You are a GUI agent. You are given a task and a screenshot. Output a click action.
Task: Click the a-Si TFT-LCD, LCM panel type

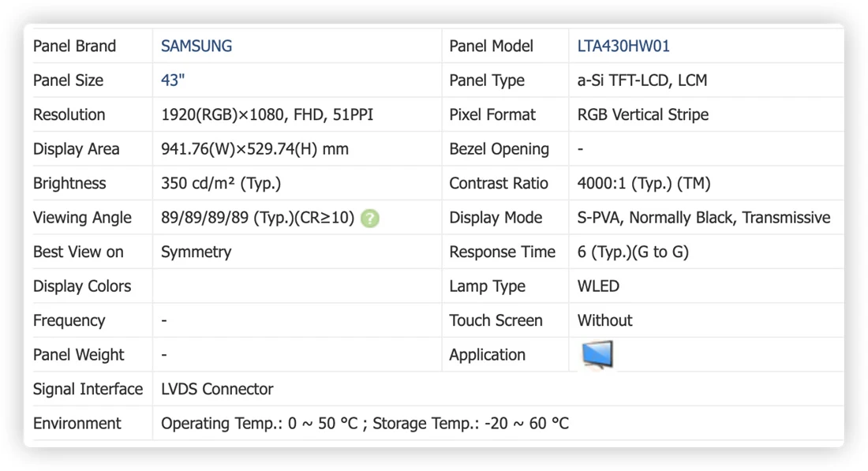(x=642, y=80)
